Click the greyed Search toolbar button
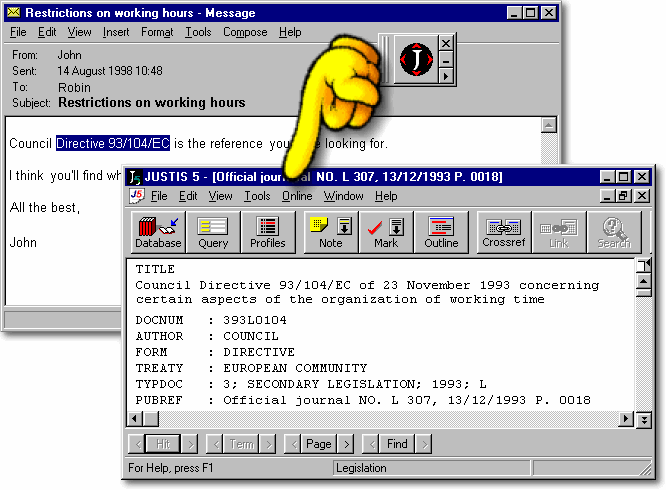Image resolution: width=666 pixels, height=490 pixels. (x=614, y=232)
